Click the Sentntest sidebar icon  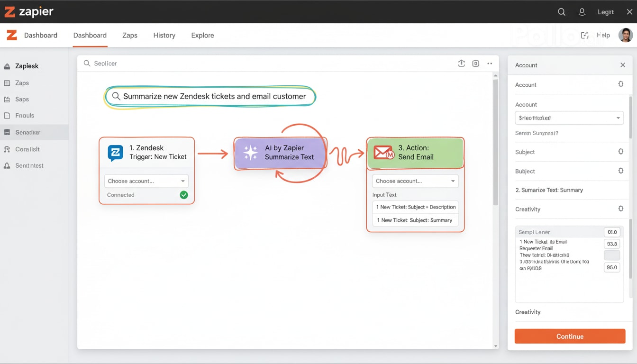click(x=7, y=166)
